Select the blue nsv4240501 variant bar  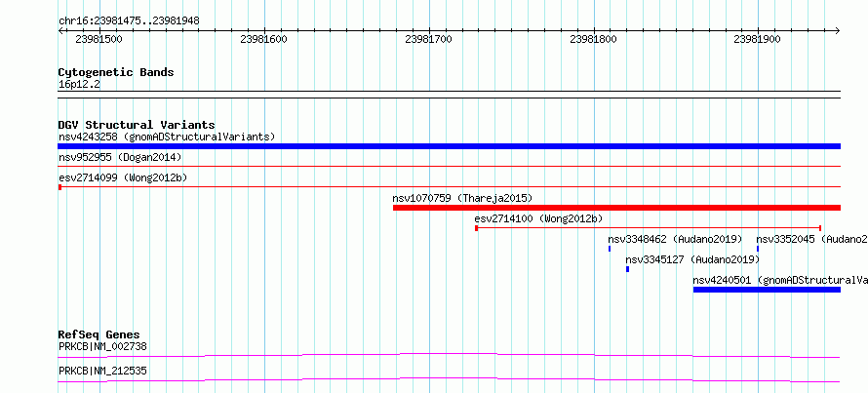(767, 290)
